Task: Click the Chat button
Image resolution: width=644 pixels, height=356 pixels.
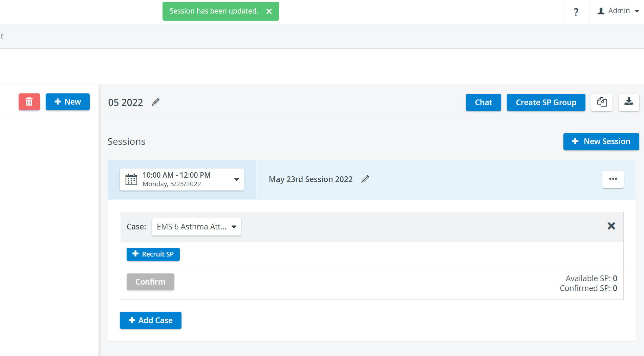Action: [x=483, y=102]
